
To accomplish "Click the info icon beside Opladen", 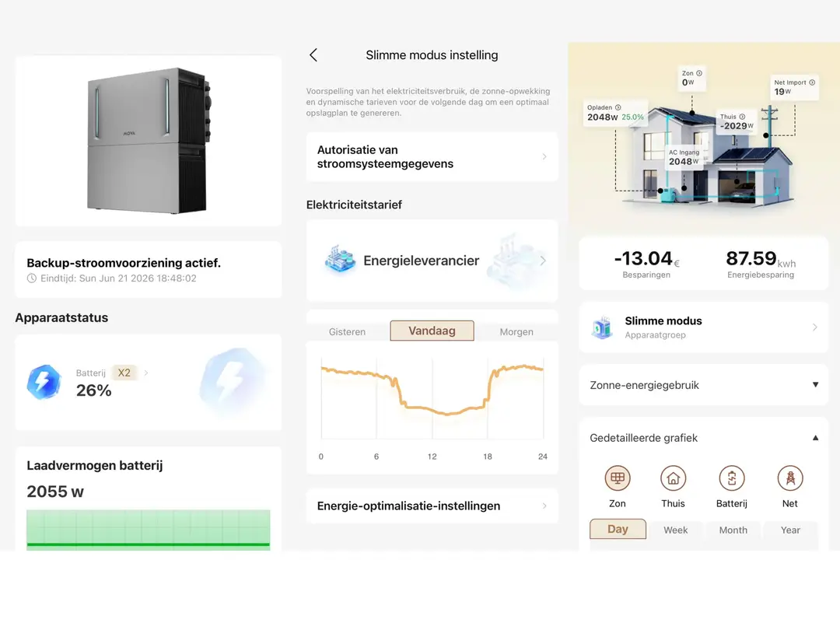I will point(618,107).
